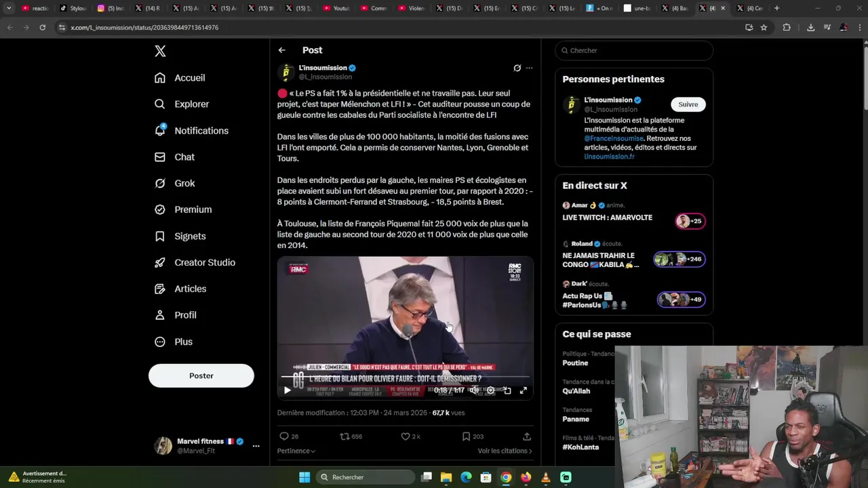868x488 pixels.
Task: Open Chat in the sidebar
Action: click(x=174, y=157)
